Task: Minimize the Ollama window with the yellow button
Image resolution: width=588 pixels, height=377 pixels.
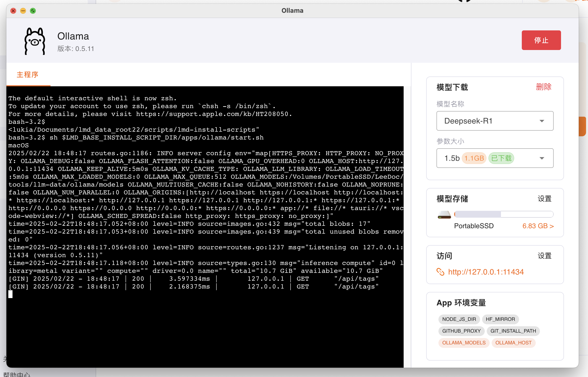Action: point(23,11)
